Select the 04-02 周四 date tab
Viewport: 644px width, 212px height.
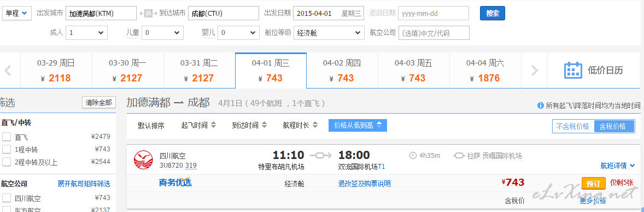tap(342, 70)
